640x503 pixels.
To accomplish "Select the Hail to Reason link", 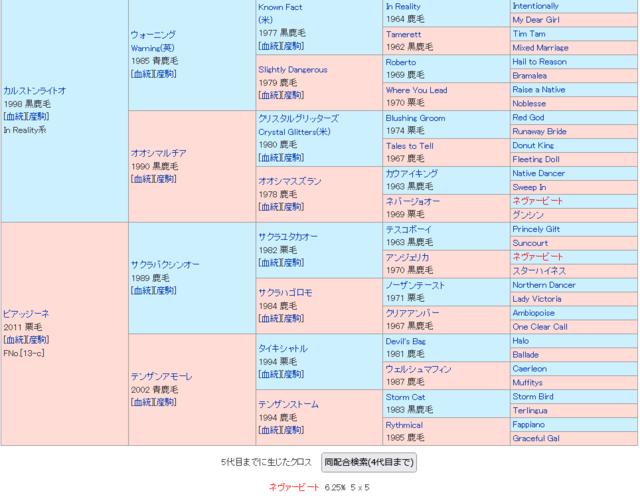I will (539, 61).
